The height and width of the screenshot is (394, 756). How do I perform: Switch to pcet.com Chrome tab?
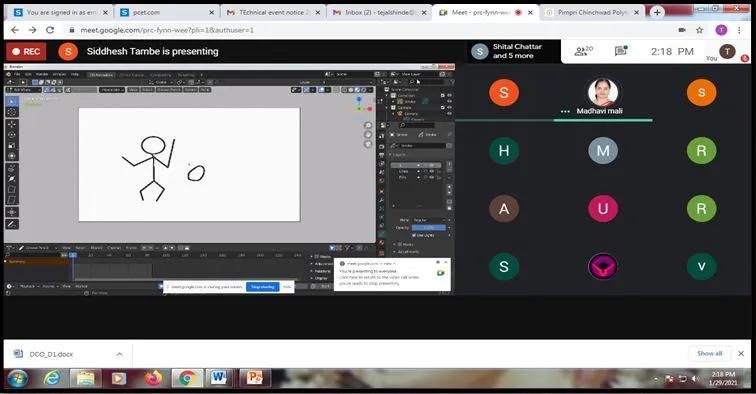tap(166, 13)
